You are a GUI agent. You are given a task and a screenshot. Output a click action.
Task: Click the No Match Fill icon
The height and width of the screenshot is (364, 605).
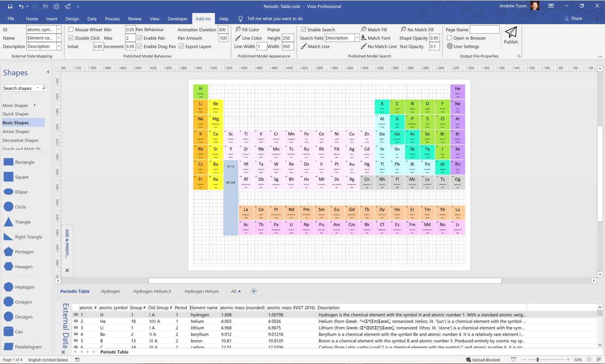[403, 30]
